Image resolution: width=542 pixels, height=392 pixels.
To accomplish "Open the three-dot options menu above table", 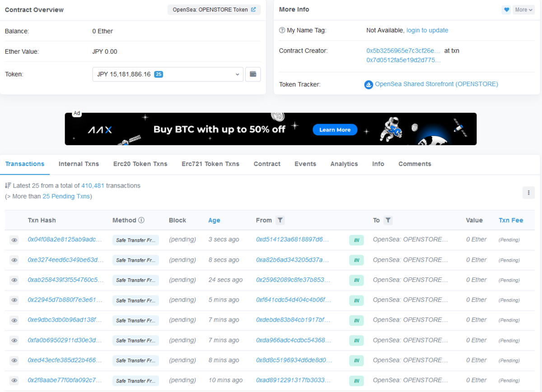I will (528, 193).
